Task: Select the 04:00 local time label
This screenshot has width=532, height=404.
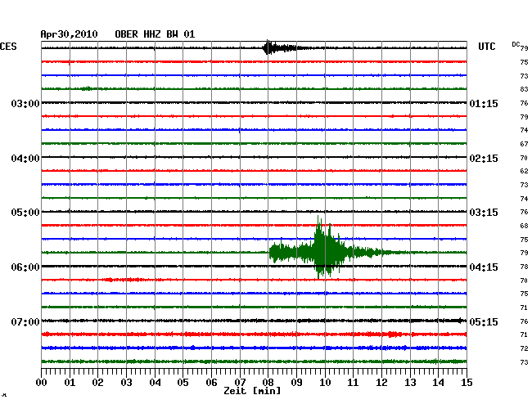Action: point(25,159)
